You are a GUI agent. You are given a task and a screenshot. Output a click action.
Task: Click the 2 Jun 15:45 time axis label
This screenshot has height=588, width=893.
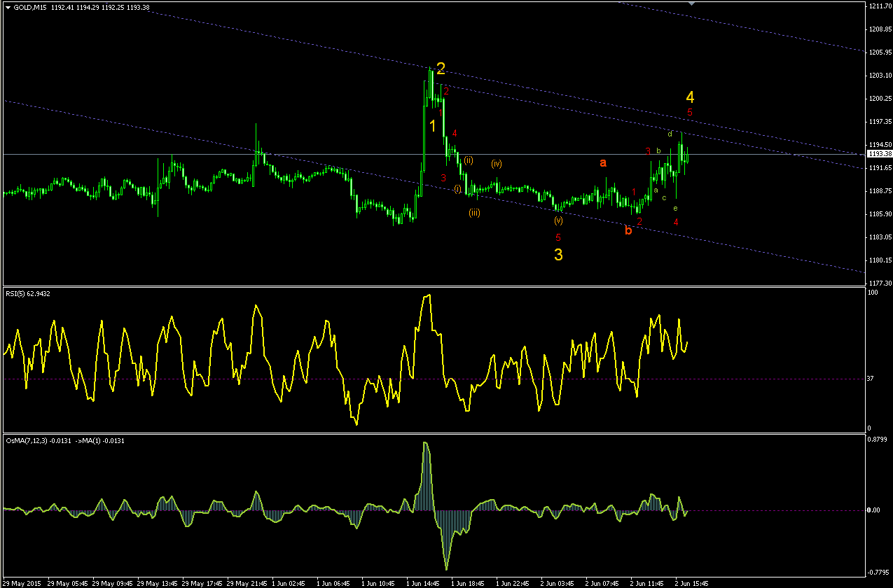coord(693,582)
